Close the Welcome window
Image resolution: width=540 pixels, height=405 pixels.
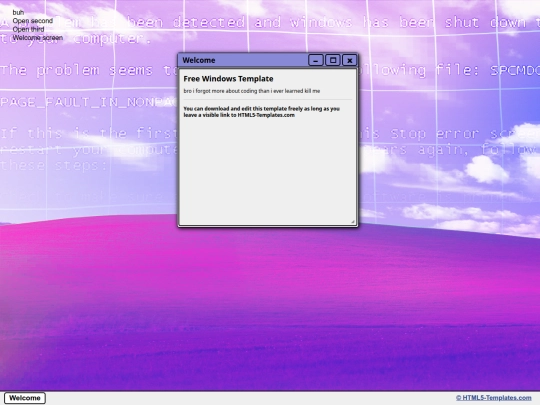click(350, 60)
